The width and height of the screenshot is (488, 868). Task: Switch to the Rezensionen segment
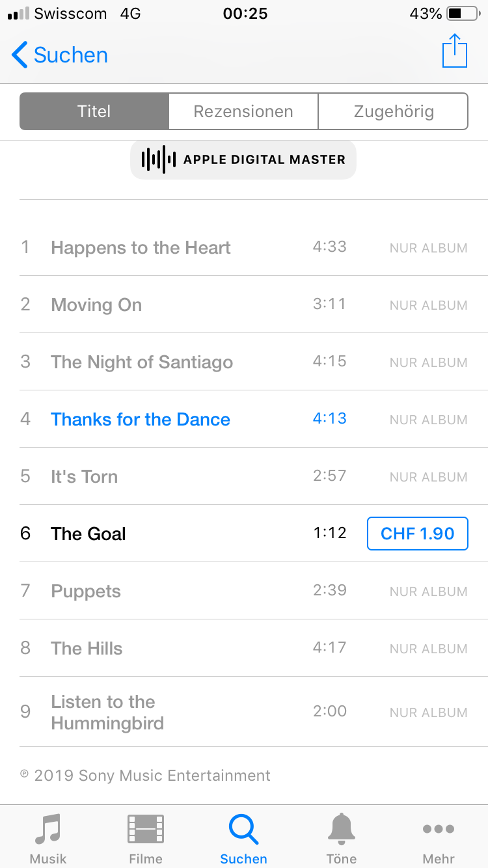(243, 111)
